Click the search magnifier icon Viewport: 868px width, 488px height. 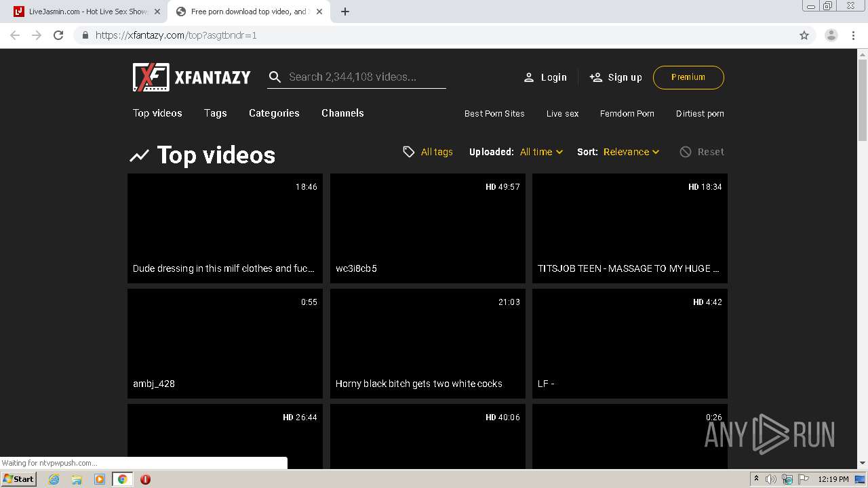pyautogui.click(x=275, y=77)
